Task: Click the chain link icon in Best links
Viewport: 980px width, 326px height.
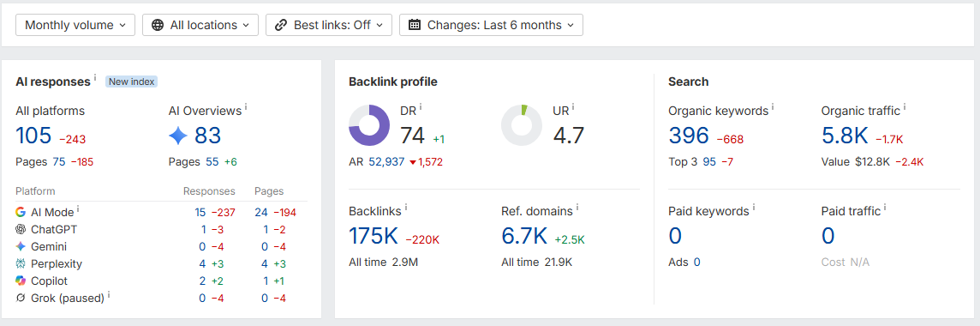Action: pos(282,25)
